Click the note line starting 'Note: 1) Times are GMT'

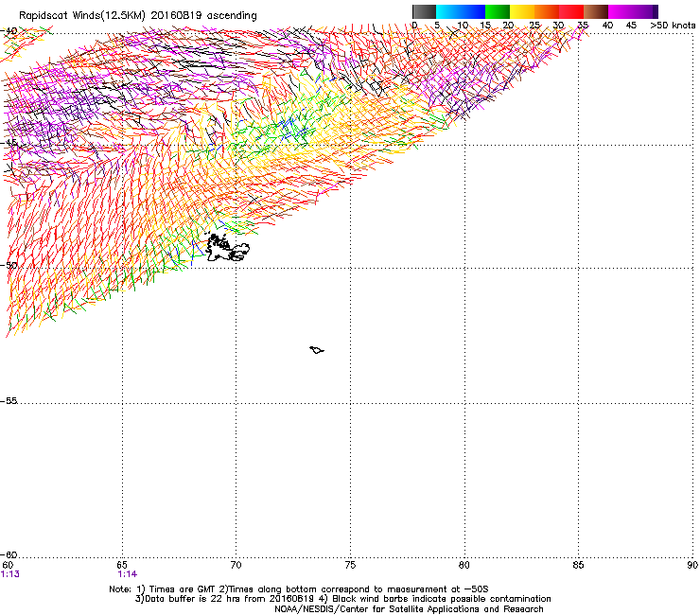299,589
